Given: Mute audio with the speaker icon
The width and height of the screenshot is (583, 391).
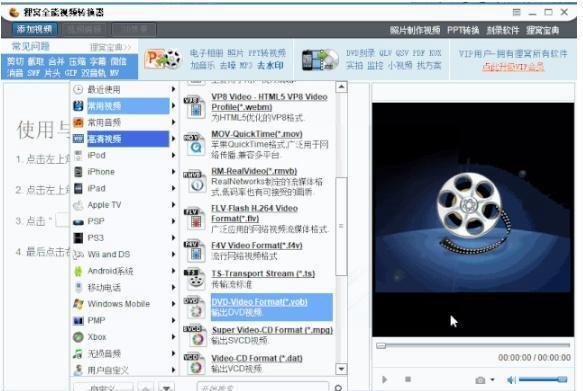Looking at the screenshot, I should (512, 379).
